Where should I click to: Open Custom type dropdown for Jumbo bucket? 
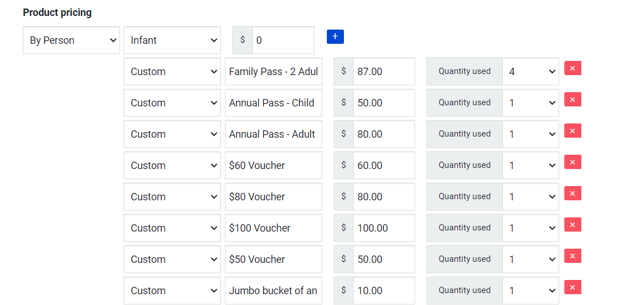point(172,291)
